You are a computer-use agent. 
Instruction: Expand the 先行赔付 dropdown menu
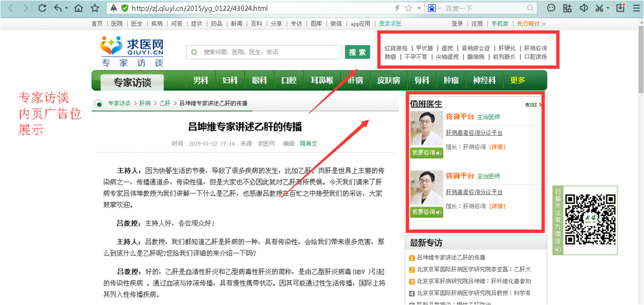(544, 24)
